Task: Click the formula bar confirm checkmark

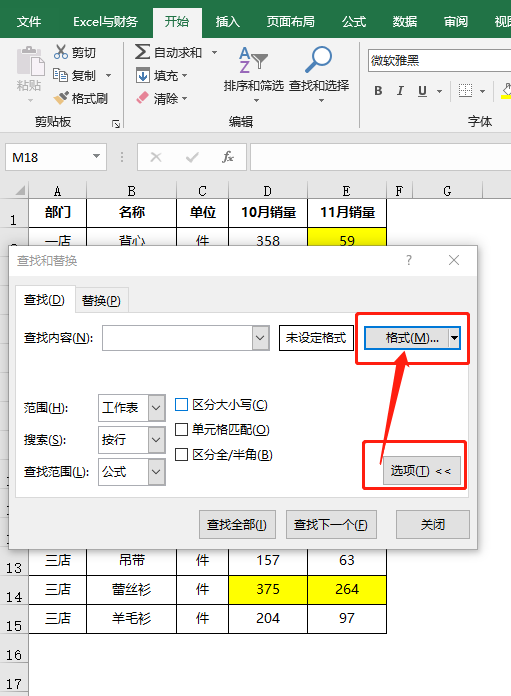Action: (192, 157)
